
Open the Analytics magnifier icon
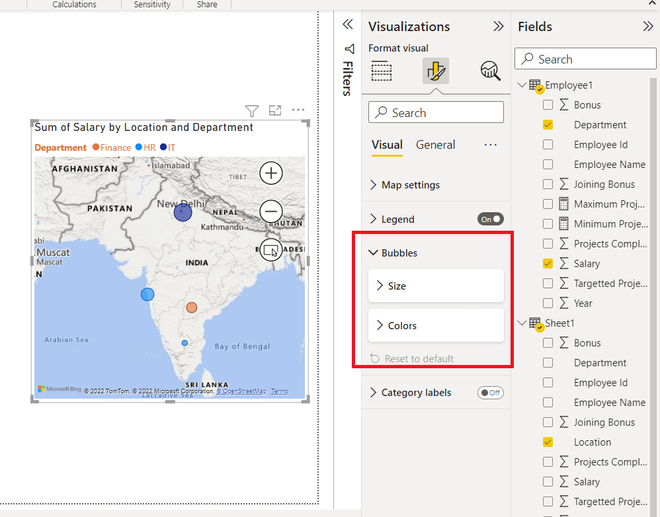[x=490, y=71]
